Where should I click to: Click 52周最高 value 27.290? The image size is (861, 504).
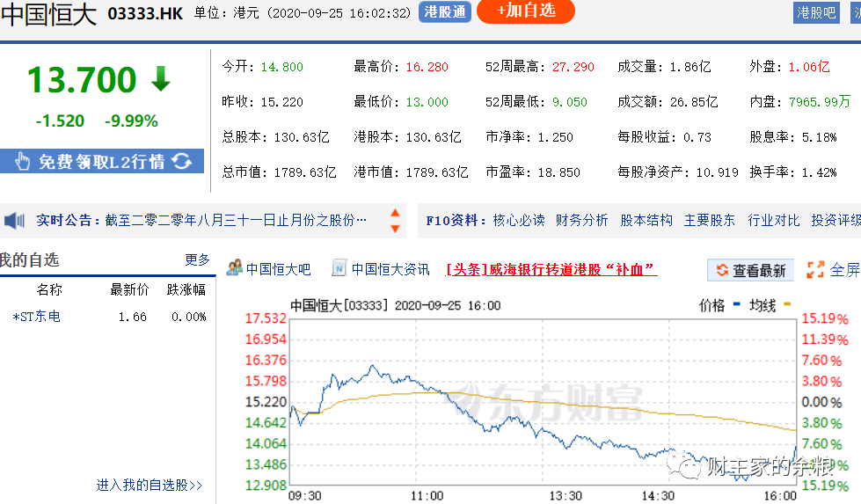[573, 67]
